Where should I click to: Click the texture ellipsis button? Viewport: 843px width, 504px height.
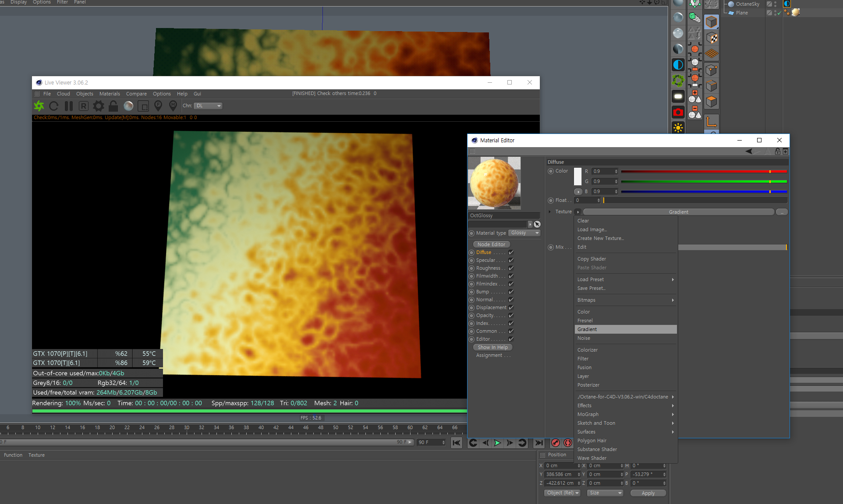coord(782,212)
